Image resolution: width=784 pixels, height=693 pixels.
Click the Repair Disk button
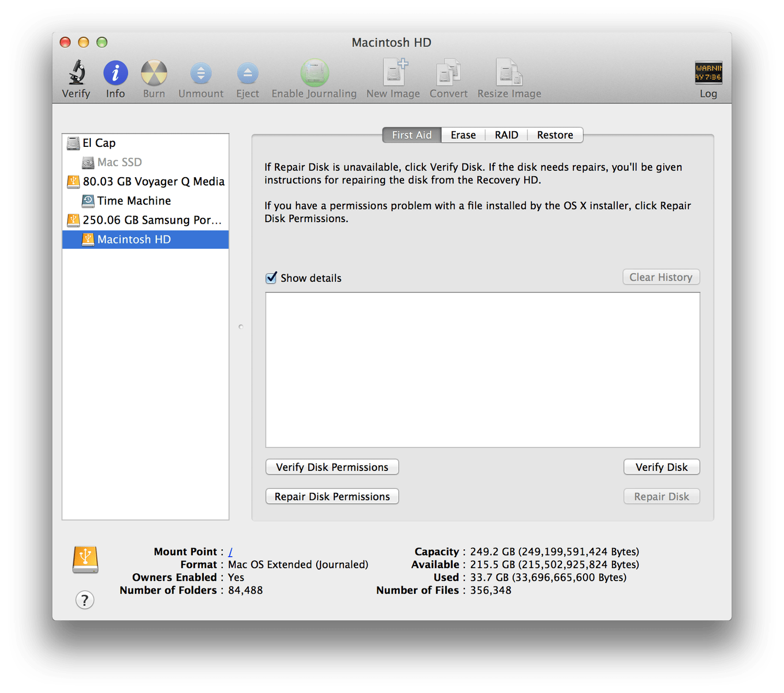662,496
